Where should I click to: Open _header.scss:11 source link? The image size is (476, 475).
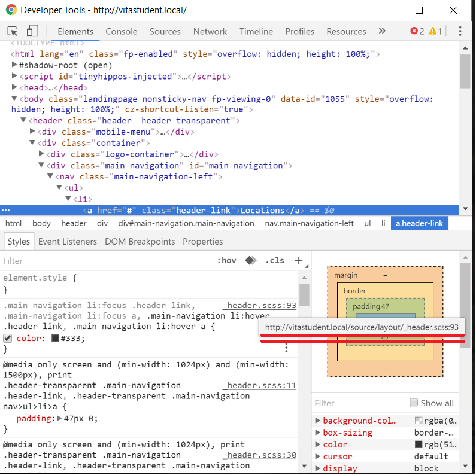[x=259, y=385]
